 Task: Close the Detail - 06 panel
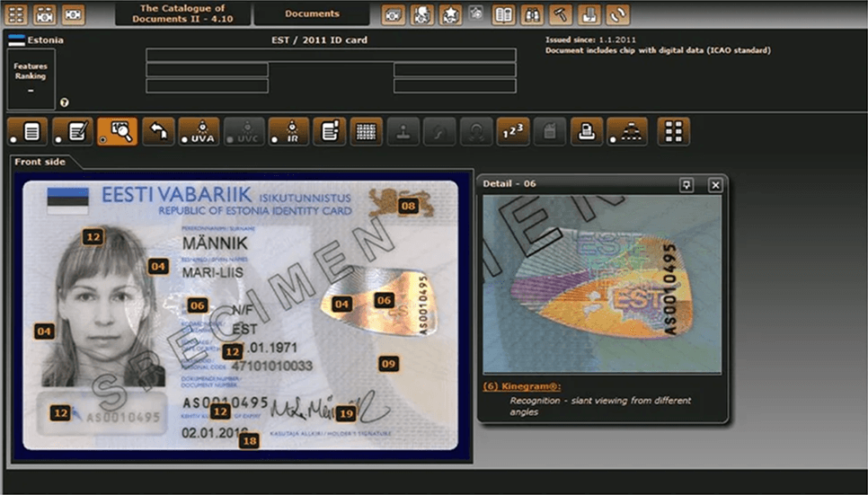tap(715, 185)
